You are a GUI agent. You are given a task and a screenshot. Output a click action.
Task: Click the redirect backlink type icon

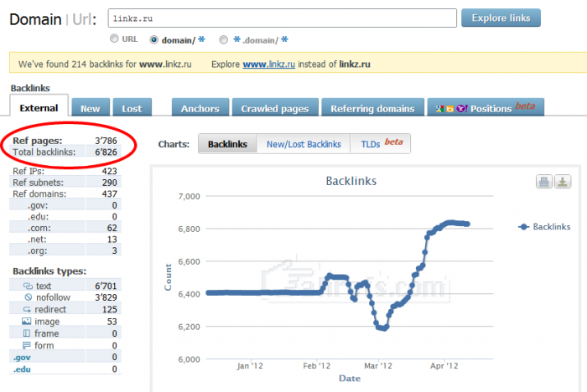point(27,309)
